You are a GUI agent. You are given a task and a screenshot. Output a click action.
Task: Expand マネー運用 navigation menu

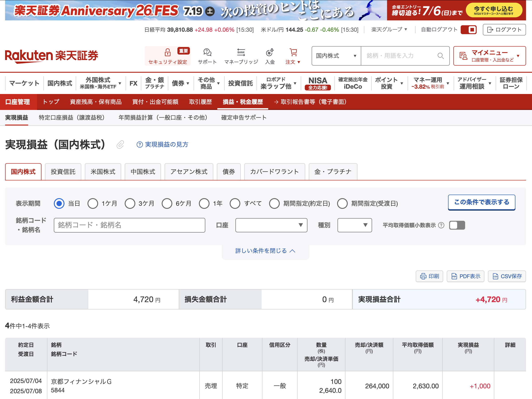(430, 83)
